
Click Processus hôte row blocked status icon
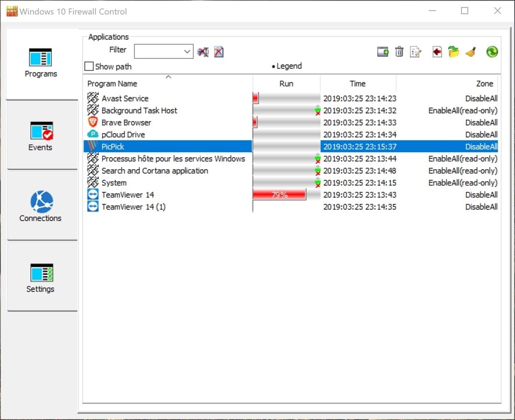(317, 159)
